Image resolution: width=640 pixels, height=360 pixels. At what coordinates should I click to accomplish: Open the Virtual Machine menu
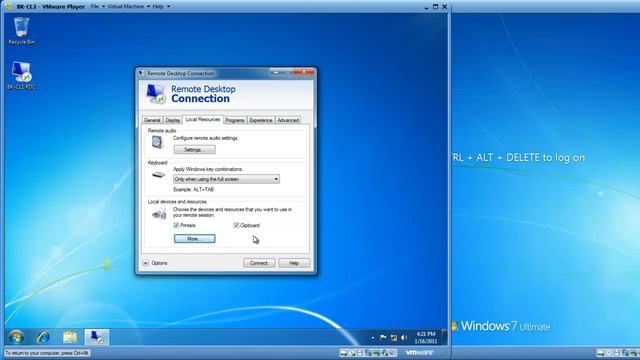128,7
